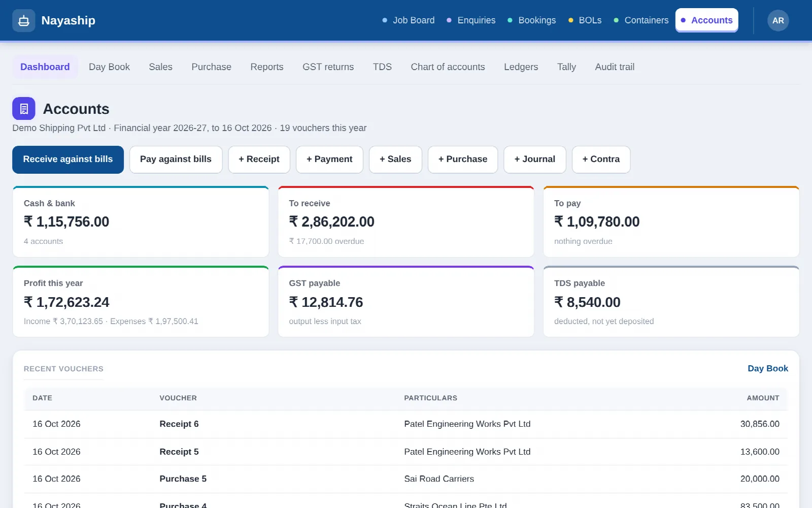Image resolution: width=812 pixels, height=508 pixels.
Task: Switch to the TDS tab
Action: click(x=382, y=67)
